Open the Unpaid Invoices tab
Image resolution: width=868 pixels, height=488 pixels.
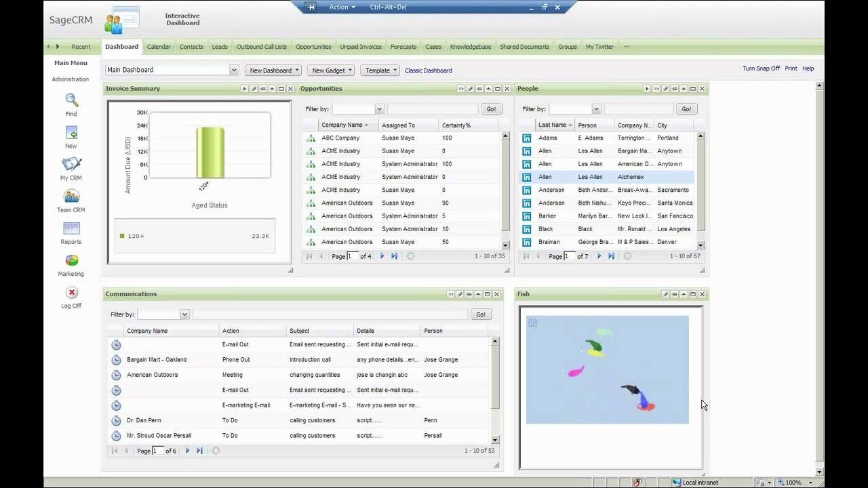tap(360, 46)
